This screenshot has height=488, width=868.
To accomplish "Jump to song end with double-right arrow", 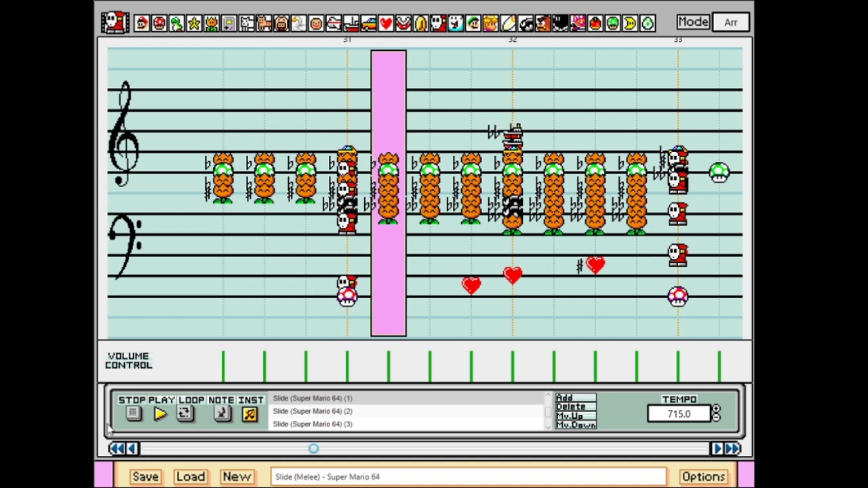I will coord(732,448).
